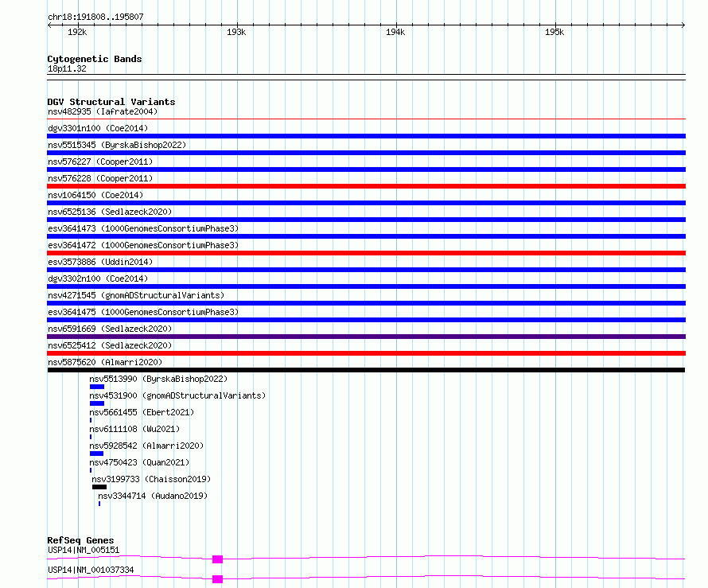Open nsv5515345 (ByrskaBishop2022) variant label
The height and width of the screenshot is (588, 708).
(117, 145)
